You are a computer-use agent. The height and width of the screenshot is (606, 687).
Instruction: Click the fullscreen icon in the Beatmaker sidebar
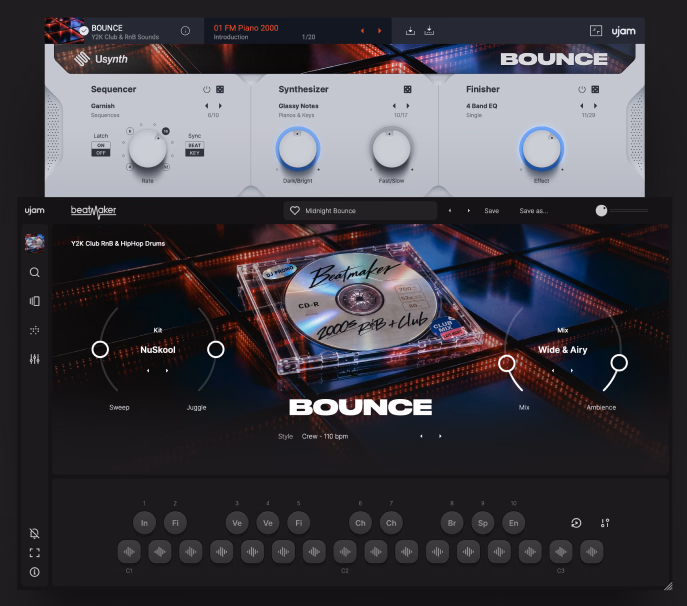click(x=35, y=553)
